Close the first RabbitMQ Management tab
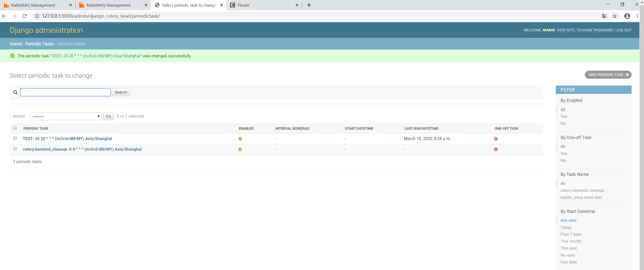Viewport: 644px width, 270px height. pos(71,5)
